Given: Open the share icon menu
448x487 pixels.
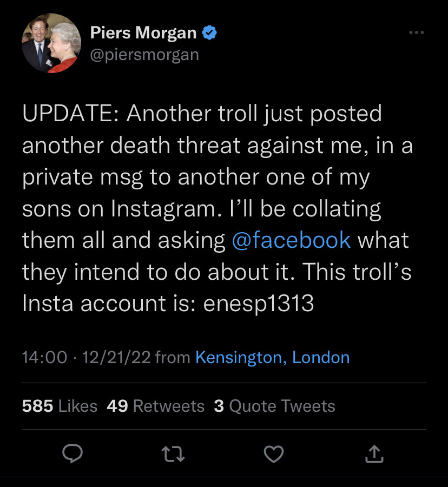Looking at the screenshot, I should (374, 454).
